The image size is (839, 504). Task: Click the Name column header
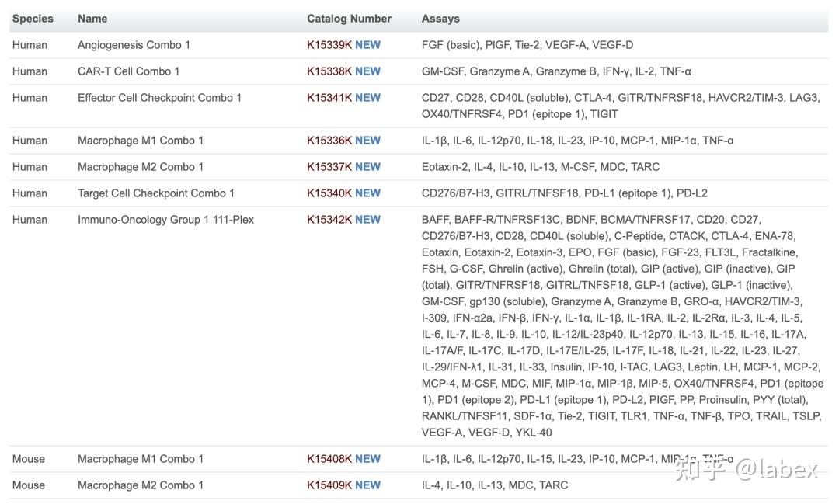(92, 19)
